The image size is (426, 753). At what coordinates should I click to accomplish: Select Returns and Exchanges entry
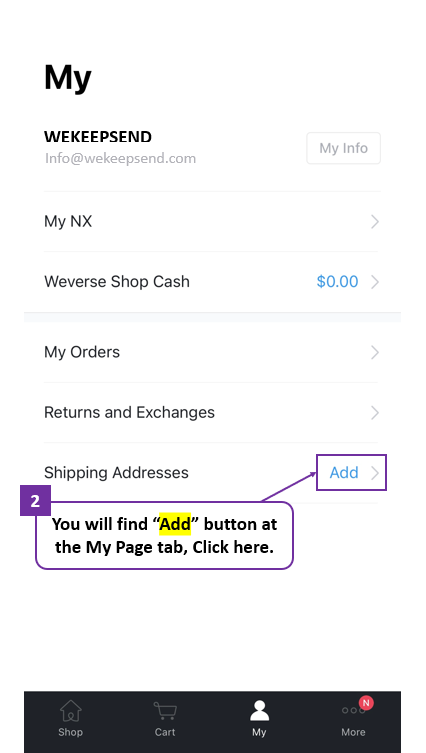(x=212, y=413)
